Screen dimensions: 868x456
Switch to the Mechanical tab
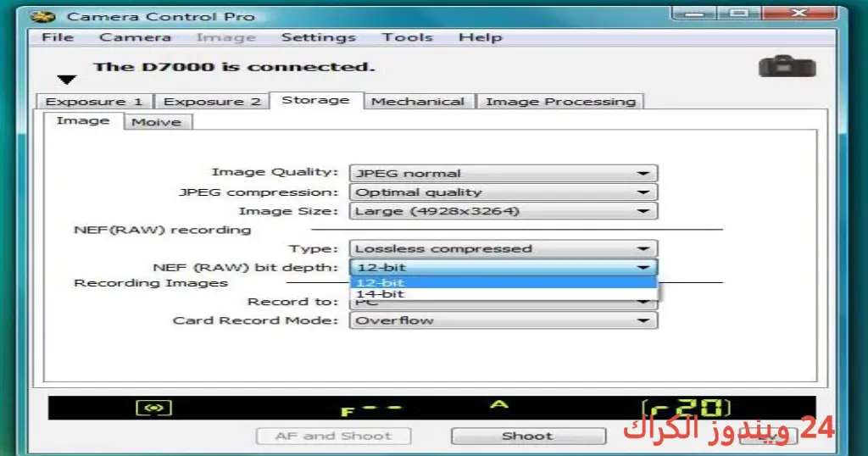418,101
